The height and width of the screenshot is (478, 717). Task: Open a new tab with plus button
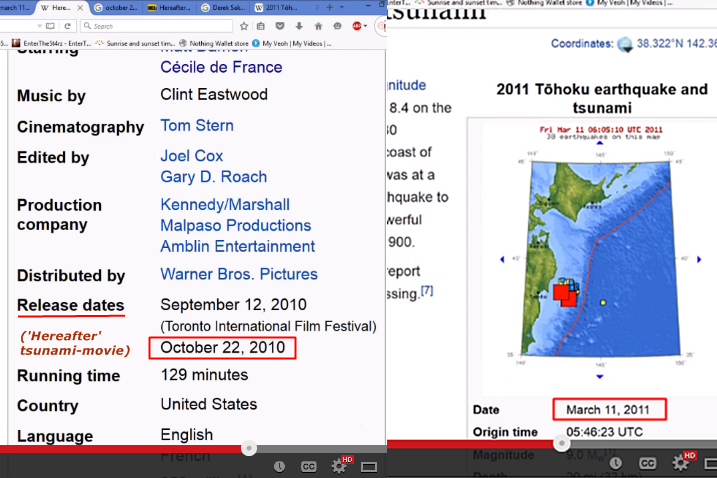(x=330, y=7)
